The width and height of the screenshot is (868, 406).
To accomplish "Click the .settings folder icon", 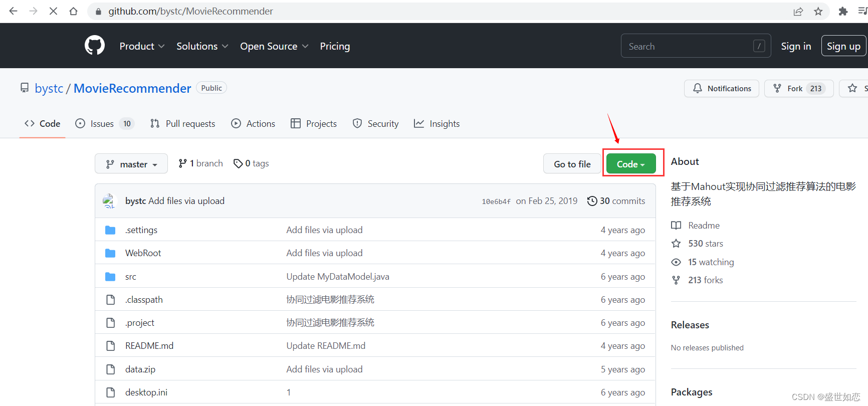I will [110, 230].
